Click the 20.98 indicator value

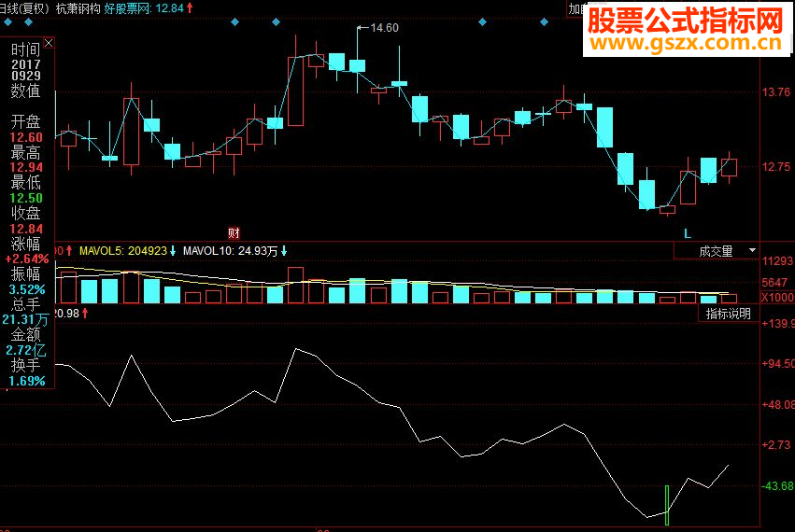click(x=66, y=314)
